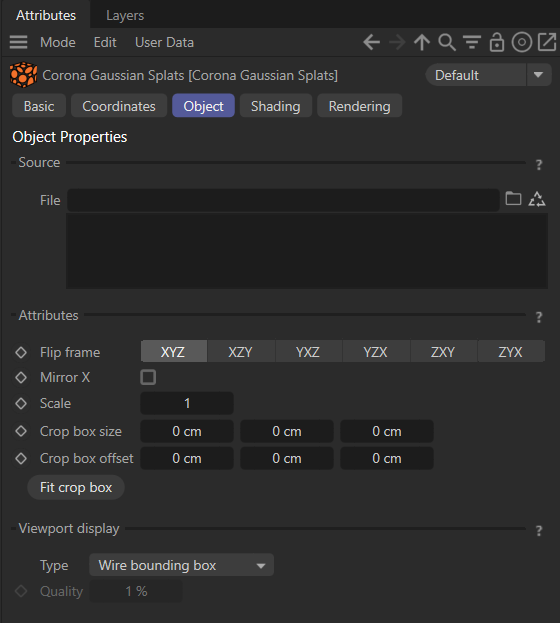Switch to the Layers tab
The image size is (560, 623).
[x=125, y=15]
